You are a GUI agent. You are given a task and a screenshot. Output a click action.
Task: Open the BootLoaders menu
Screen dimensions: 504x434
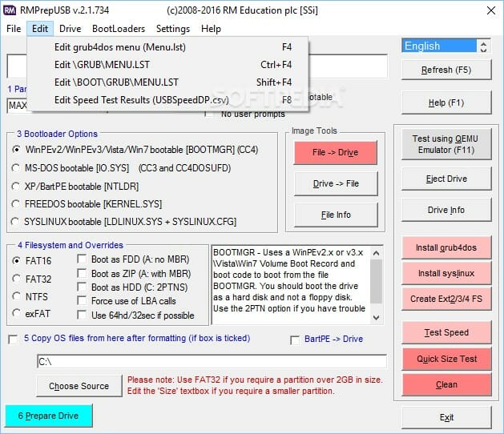119,29
